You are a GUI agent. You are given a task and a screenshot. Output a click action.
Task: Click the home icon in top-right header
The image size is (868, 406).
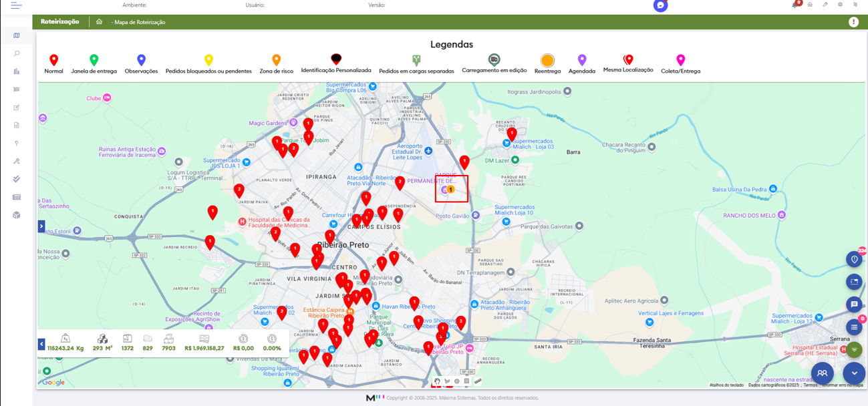click(810, 5)
